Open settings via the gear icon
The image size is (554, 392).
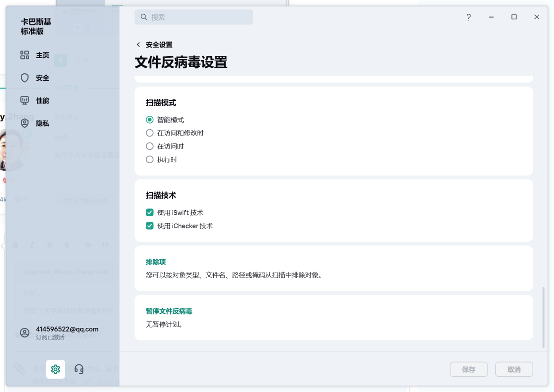click(x=55, y=369)
